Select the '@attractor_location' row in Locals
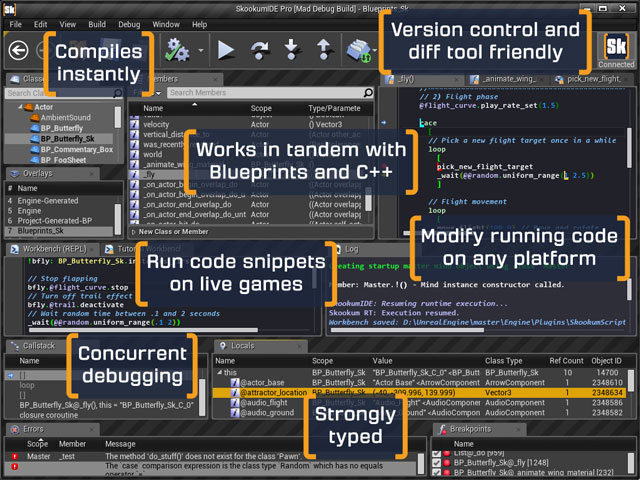 pos(418,393)
